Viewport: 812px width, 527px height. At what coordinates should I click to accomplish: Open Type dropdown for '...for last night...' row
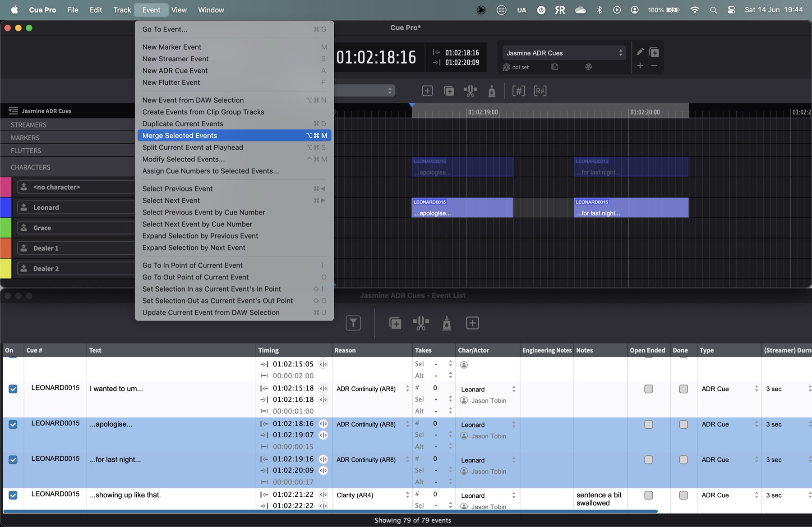729,460
